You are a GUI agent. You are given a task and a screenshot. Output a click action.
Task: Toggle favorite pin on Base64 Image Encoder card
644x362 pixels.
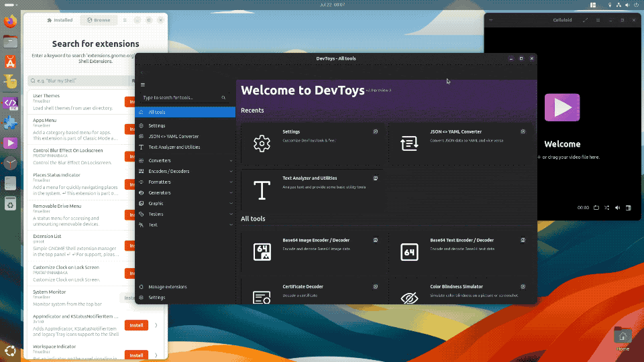tap(376, 240)
